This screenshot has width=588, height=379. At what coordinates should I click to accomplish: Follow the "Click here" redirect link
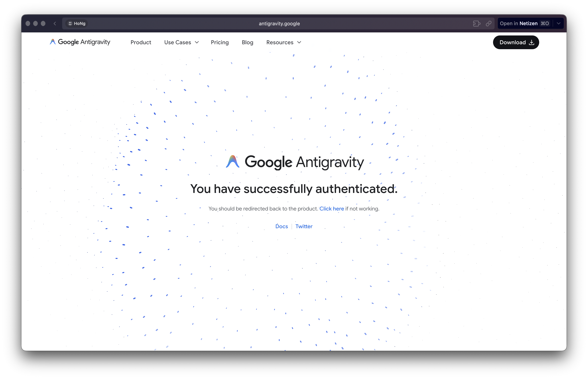(332, 209)
